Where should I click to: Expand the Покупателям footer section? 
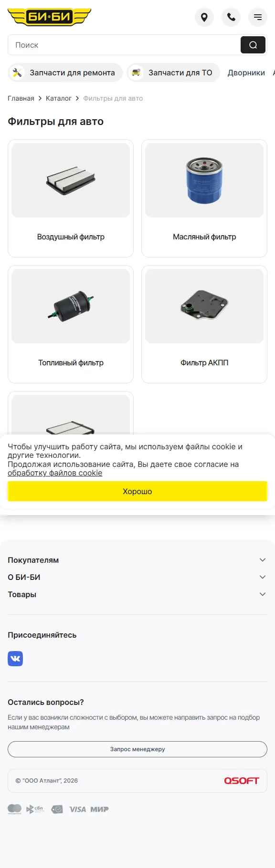[x=137, y=560]
